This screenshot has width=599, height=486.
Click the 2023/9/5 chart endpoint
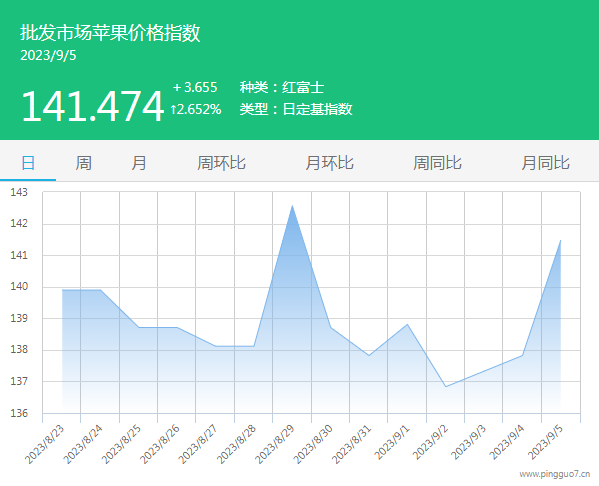[x=560, y=240]
